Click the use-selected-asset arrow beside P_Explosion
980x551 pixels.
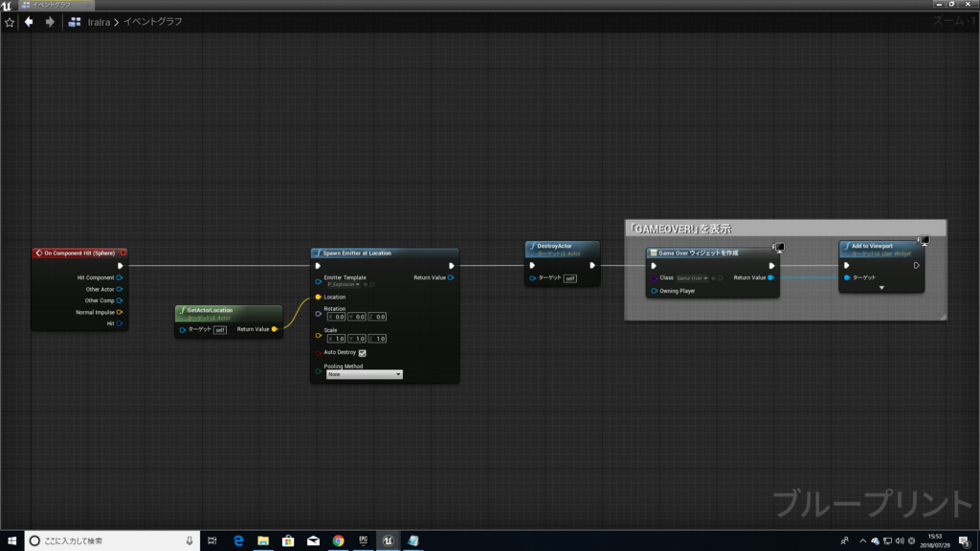366,284
